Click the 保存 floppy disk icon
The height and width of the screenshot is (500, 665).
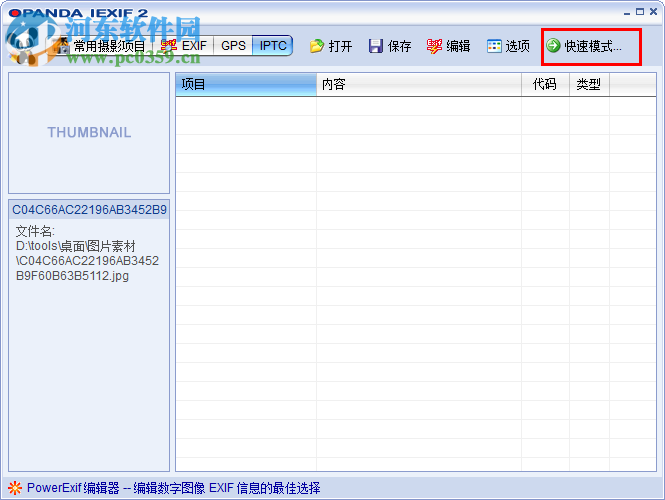(x=375, y=46)
